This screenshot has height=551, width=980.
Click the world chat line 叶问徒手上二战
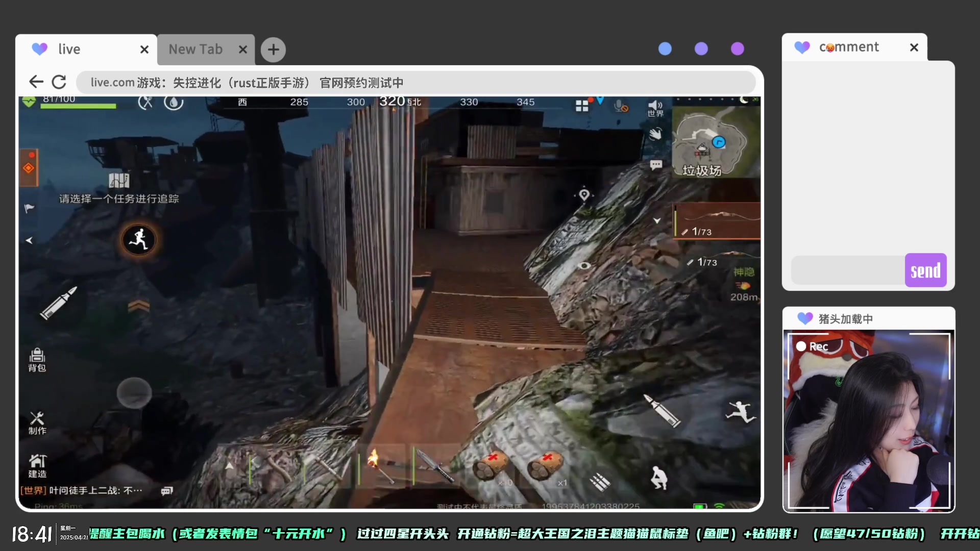coord(82,491)
